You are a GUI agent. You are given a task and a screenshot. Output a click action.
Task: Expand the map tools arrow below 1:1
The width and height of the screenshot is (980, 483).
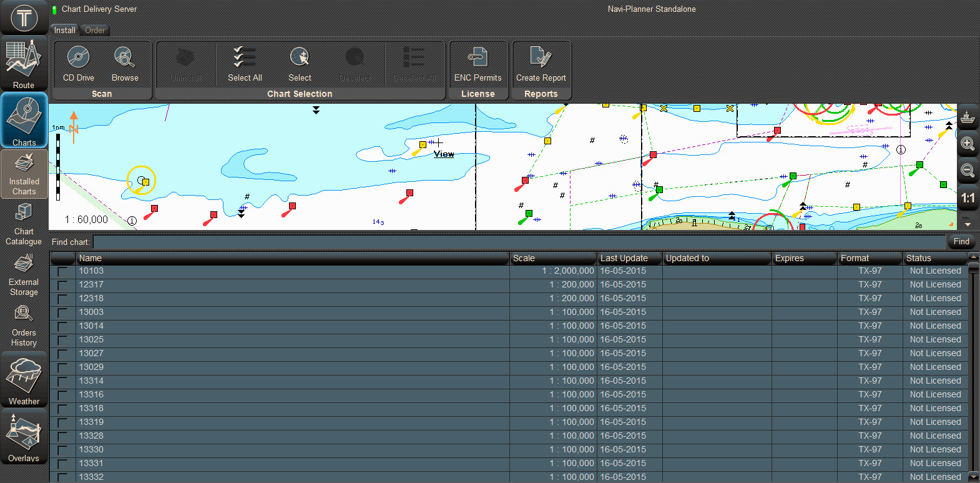(x=968, y=223)
